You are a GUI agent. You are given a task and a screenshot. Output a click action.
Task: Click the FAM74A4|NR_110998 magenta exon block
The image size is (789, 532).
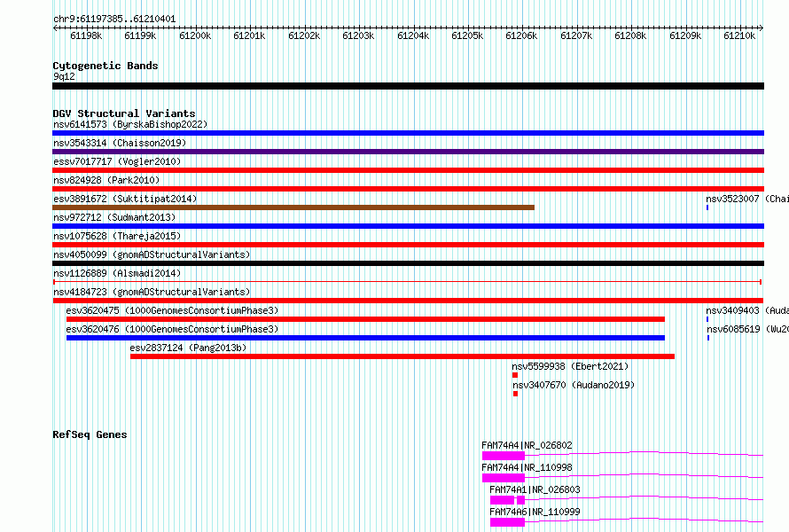504,478
